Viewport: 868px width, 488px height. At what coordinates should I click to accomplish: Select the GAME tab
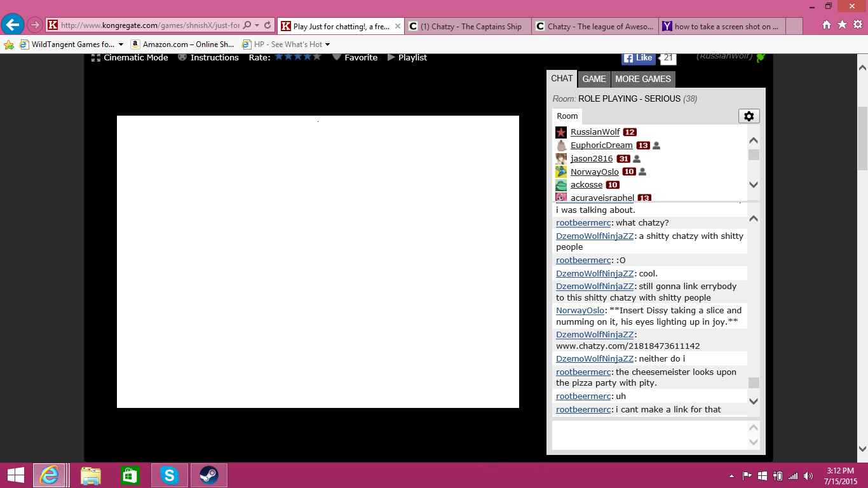click(594, 79)
